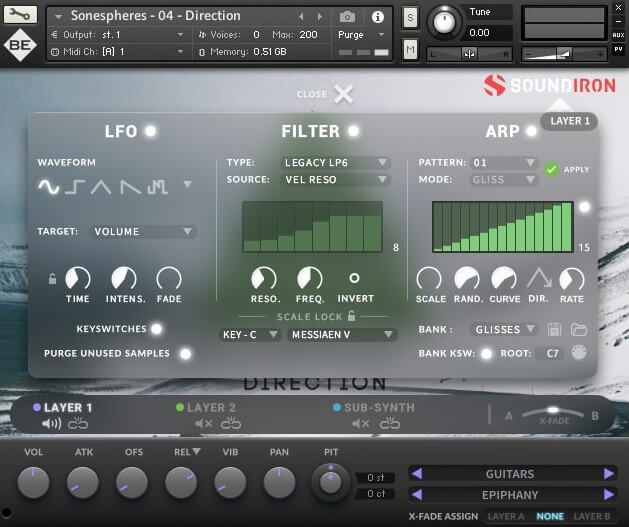Image resolution: width=629 pixels, height=527 pixels.
Task: Open the wrench instrument edit icon
Action: tap(20, 14)
